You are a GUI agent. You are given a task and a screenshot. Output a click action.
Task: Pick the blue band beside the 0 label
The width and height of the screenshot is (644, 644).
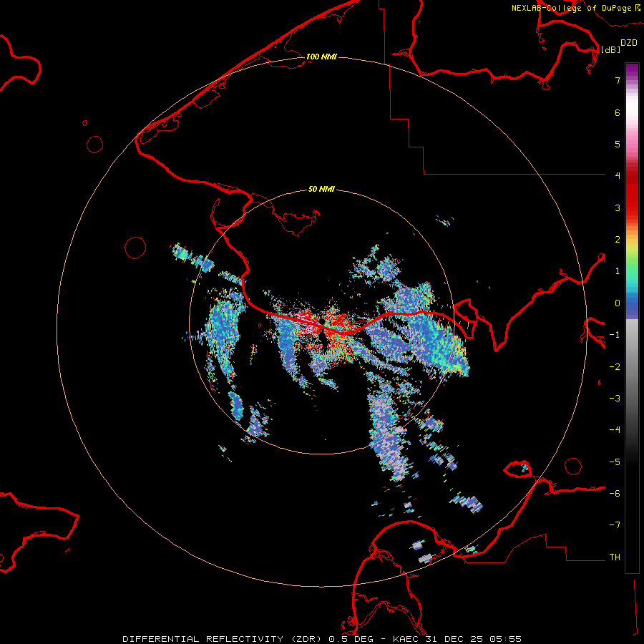pos(632,303)
